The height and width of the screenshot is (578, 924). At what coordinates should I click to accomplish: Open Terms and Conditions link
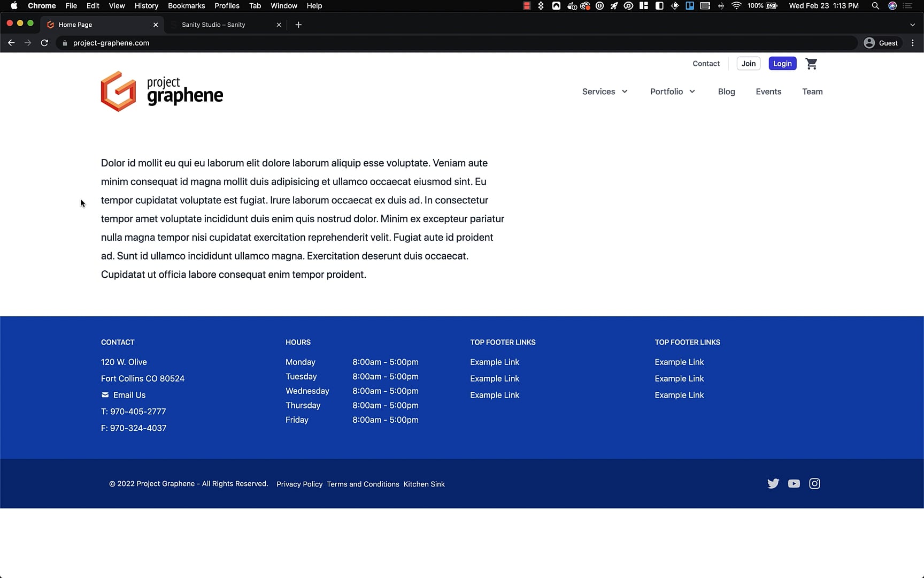pos(363,484)
